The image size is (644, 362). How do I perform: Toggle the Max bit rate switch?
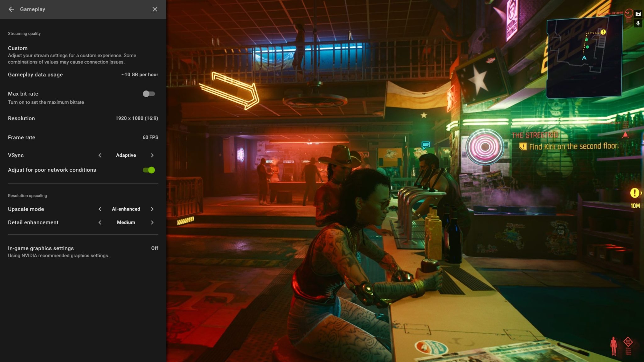(x=149, y=93)
